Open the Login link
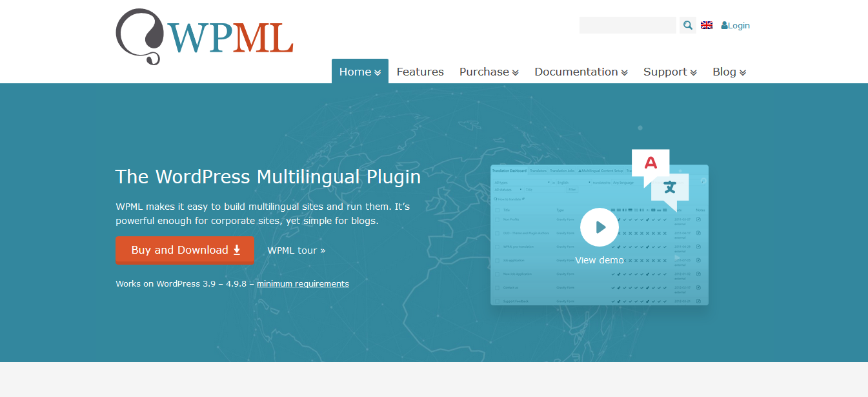The height and width of the screenshot is (397, 868). (x=739, y=25)
